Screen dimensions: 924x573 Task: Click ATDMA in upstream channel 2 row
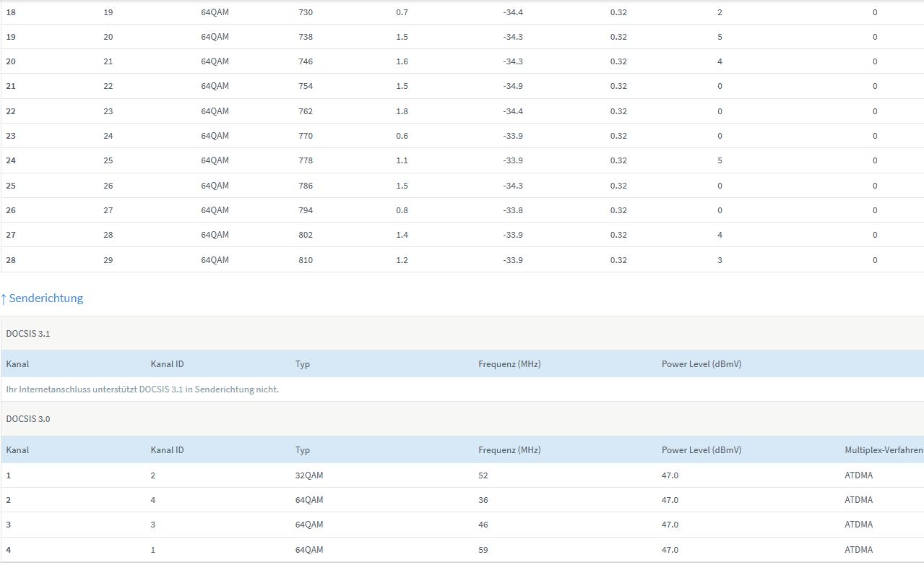coord(859,500)
